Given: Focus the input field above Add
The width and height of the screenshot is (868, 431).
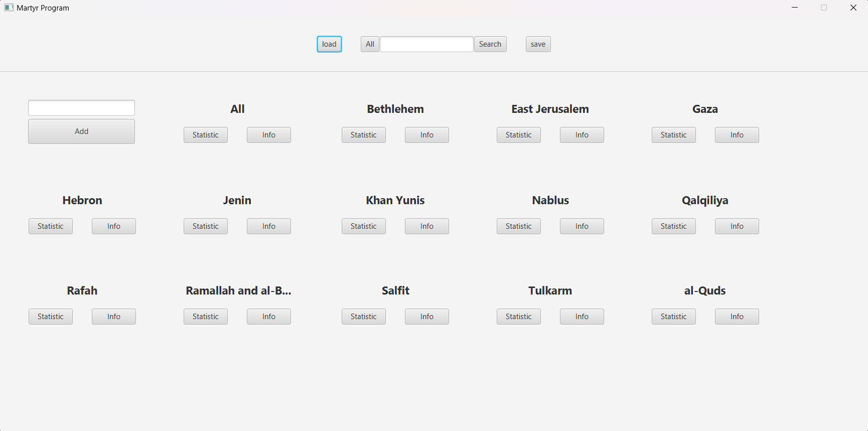Looking at the screenshot, I should click(81, 108).
